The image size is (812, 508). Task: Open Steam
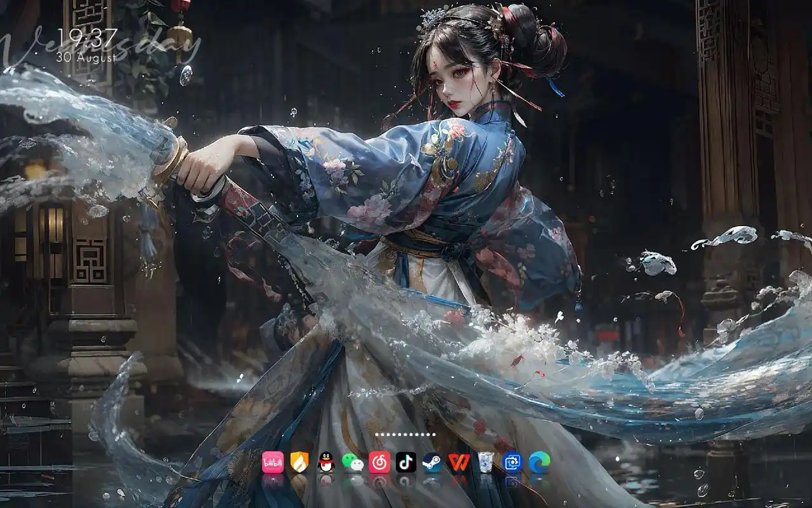(432, 463)
